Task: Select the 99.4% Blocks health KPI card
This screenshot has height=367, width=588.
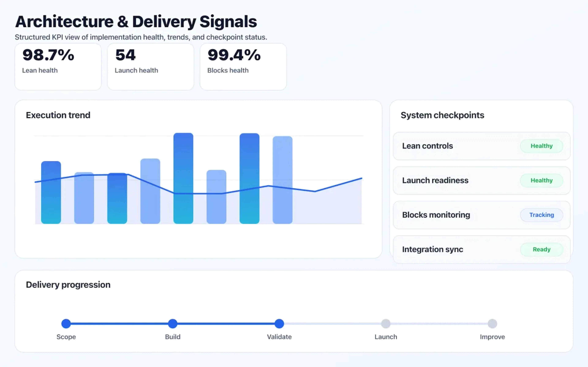Action: (243, 66)
